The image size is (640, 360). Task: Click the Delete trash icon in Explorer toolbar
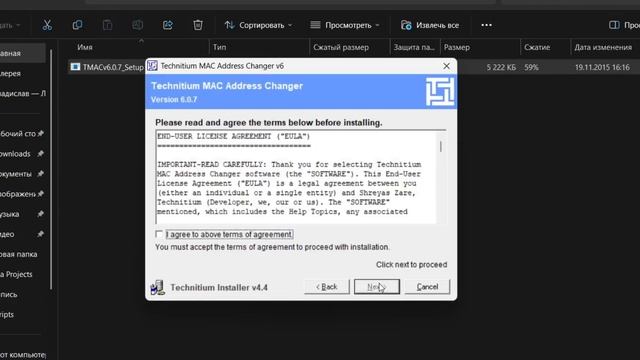point(198,25)
